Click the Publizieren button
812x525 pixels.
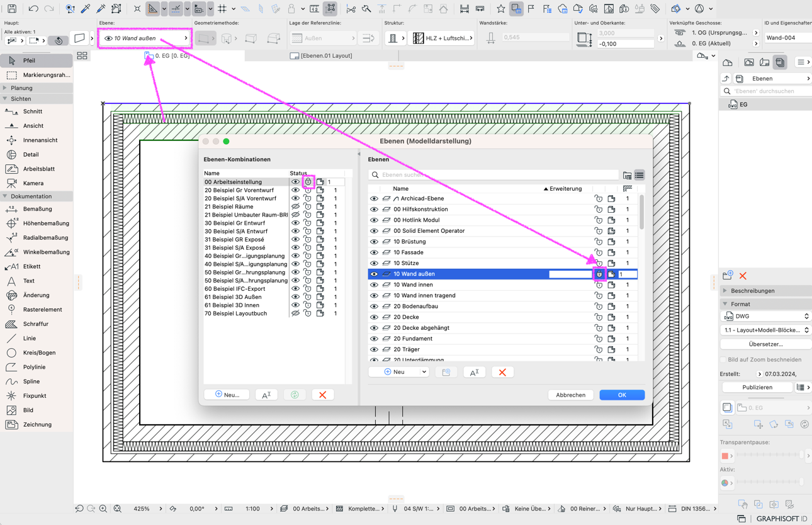click(757, 388)
